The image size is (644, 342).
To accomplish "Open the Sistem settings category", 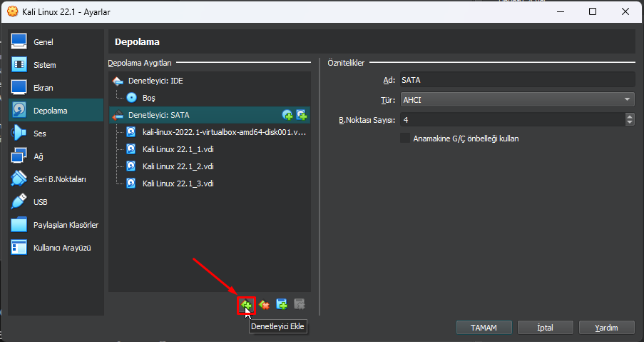I will [x=56, y=65].
